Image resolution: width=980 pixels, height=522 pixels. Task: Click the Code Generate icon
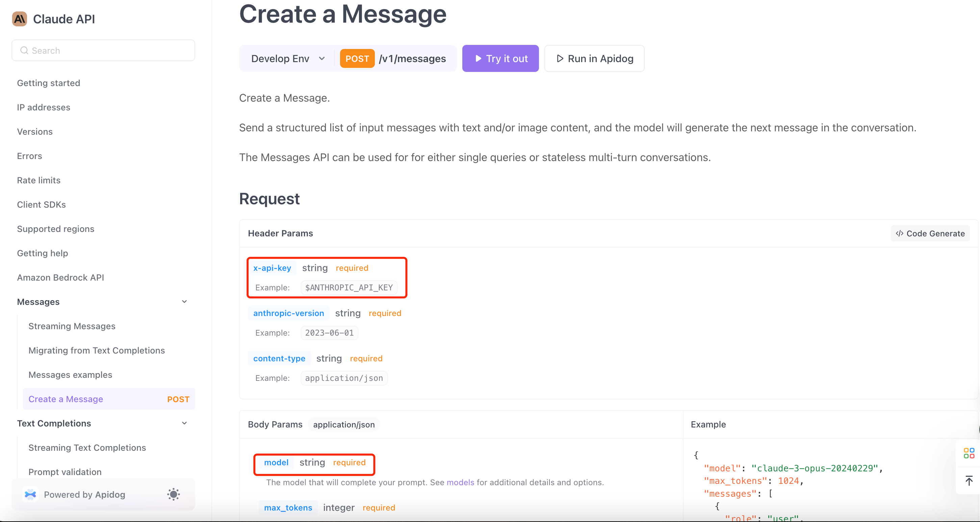[899, 233]
